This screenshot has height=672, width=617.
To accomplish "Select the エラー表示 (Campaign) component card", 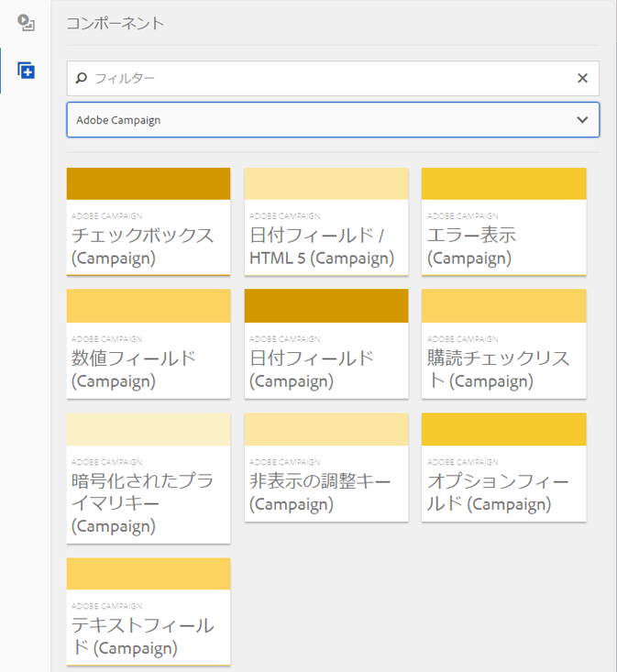I will tap(504, 221).
